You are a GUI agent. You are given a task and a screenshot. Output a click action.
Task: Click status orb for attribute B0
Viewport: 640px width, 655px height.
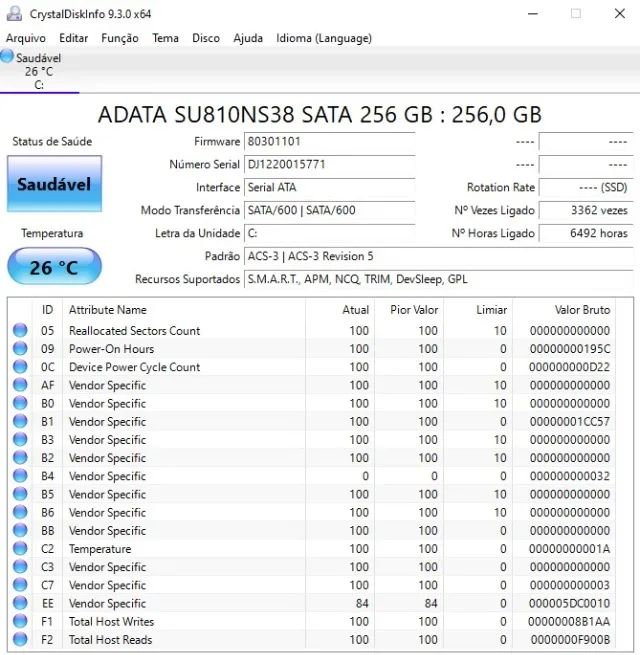[20, 403]
